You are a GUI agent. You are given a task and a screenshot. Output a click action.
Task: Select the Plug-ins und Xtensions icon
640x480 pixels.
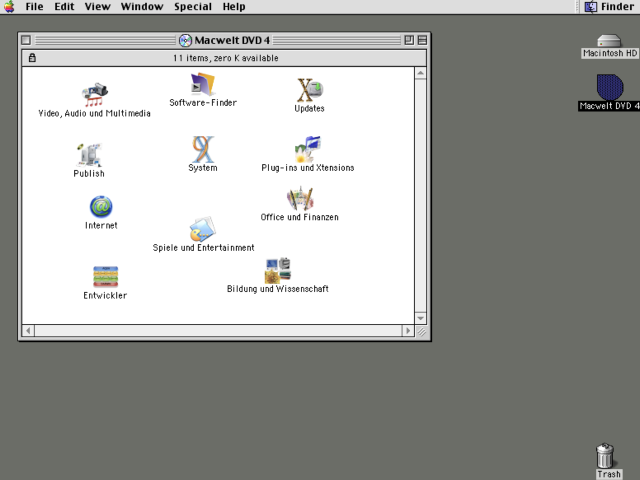point(308,149)
